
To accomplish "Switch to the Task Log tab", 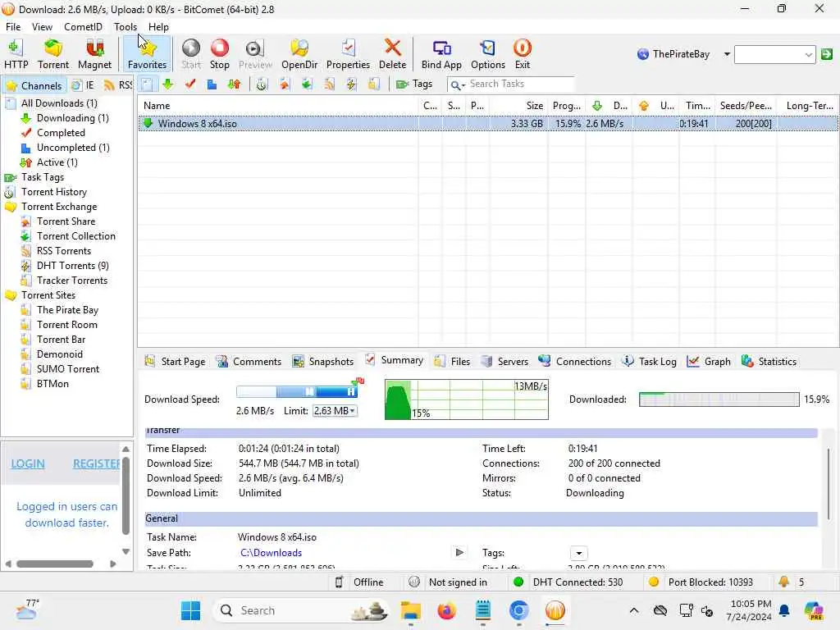I will 649,362.
